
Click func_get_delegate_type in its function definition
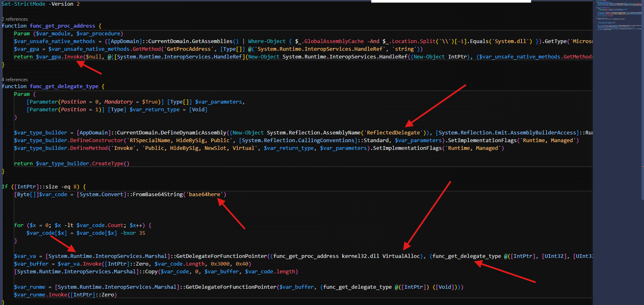pyautogui.click(x=64, y=86)
